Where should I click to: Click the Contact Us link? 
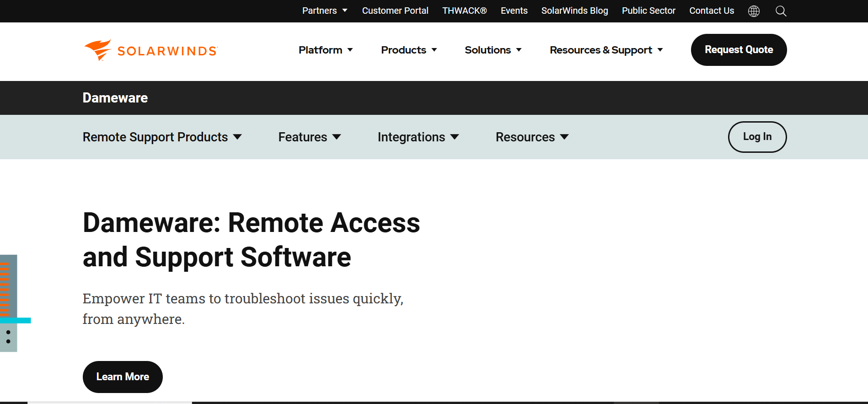(712, 11)
